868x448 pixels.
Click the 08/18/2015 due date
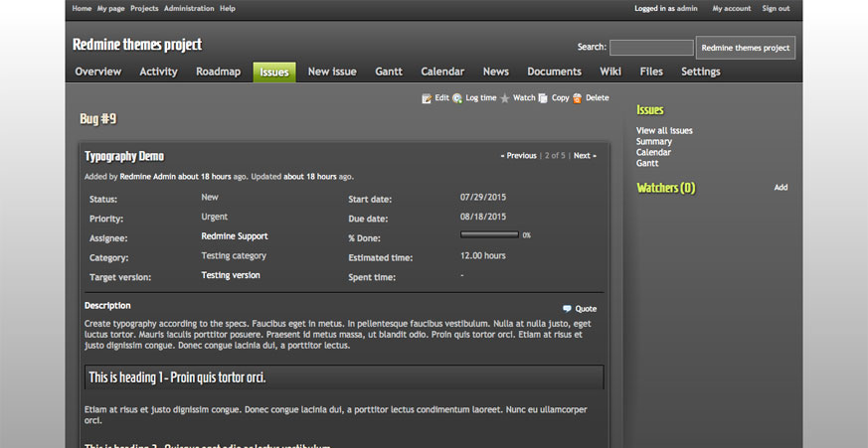coord(483,217)
